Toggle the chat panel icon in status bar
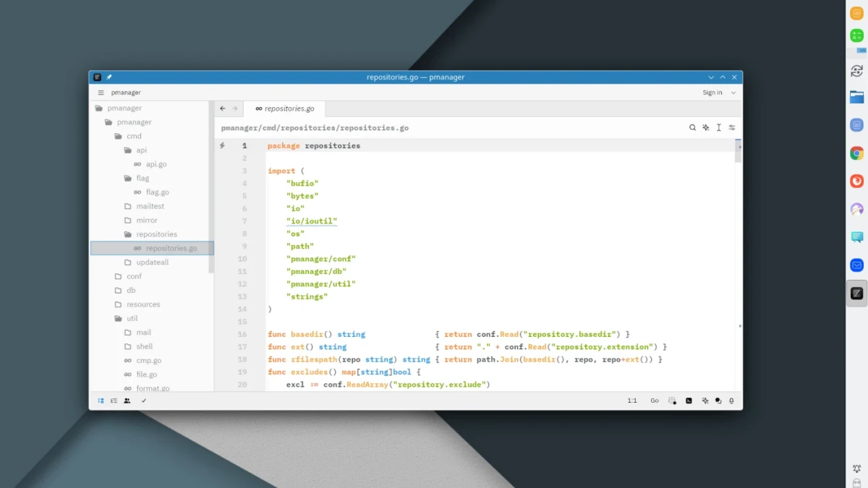 pyautogui.click(x=718, y=401)
